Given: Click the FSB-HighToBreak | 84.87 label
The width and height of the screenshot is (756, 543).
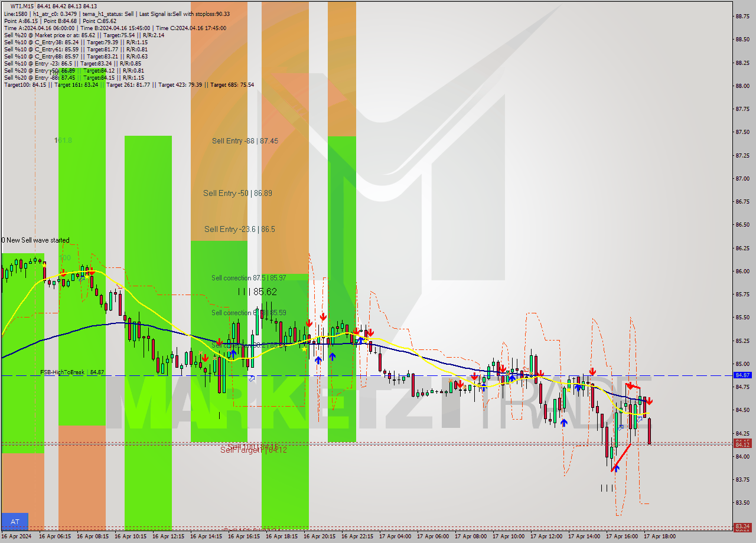Looking at the screenshot, I should (72, 372).
